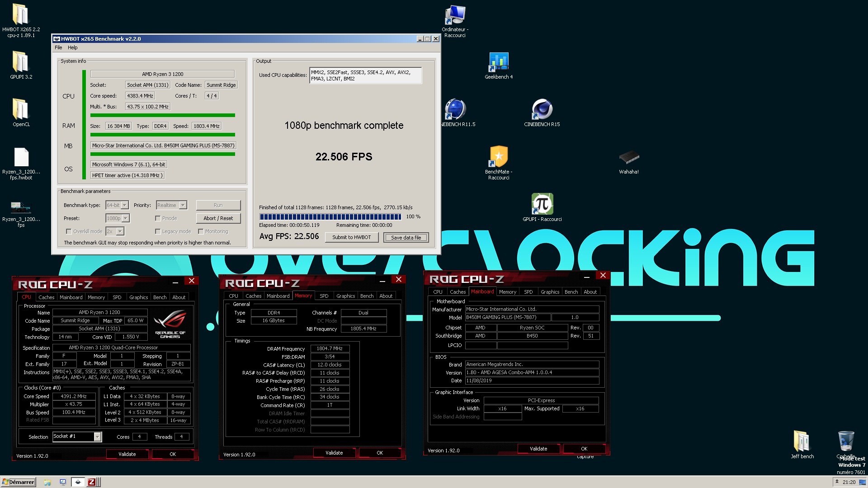Open the File menu in HWBOT x265 Benchmark
The height and width of the screenshot is (488, 868).
[x=58, y=47]
